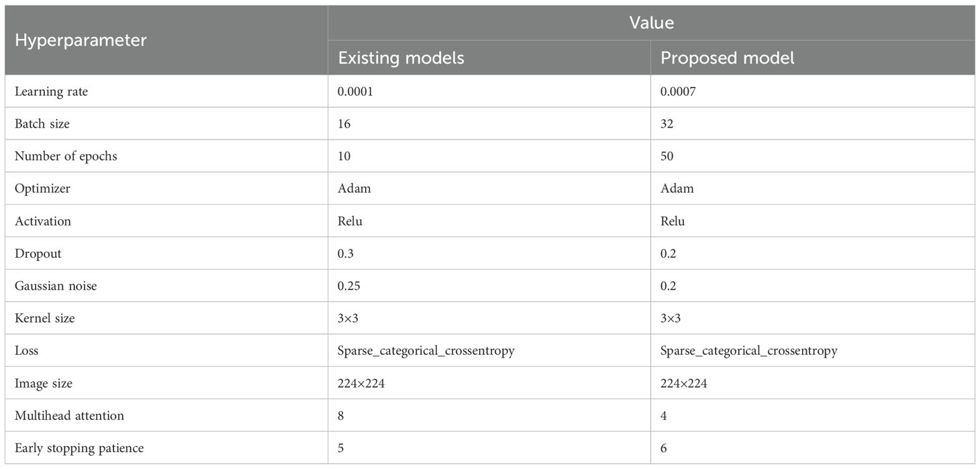980x469 pixels.
Task: Select the 50 epochs value
Action: tap(667, 156)
